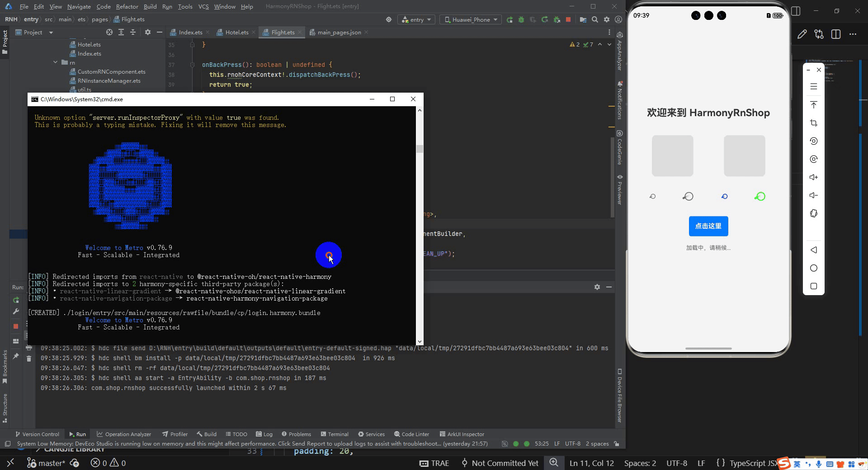Rerun the app in Run panel
This screenshot has width=868, height=470.
point(16,300)
